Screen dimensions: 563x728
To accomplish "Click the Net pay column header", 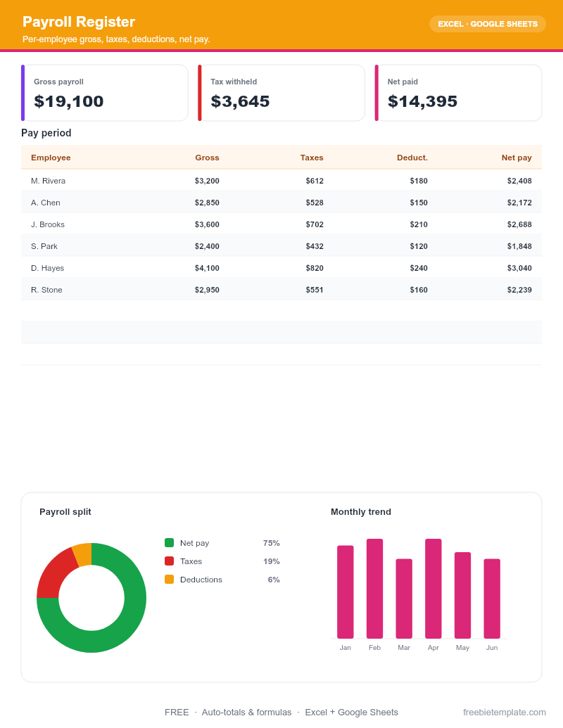I will [x=517, y=158].
